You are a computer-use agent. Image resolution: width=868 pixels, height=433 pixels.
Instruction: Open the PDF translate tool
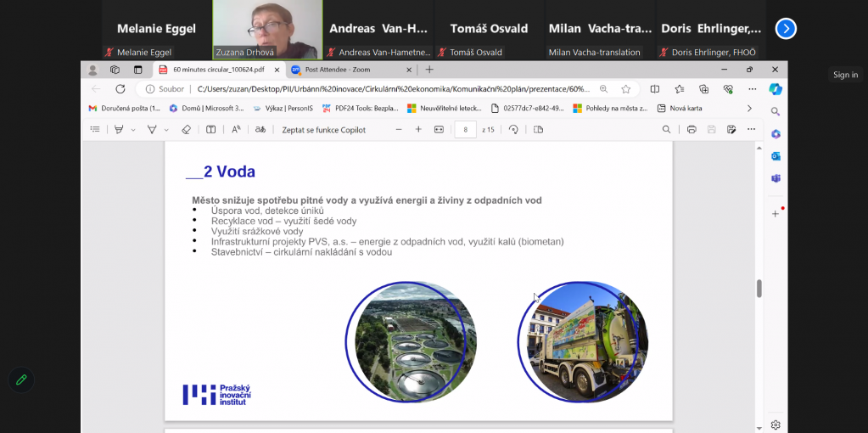tap(260, 130)
